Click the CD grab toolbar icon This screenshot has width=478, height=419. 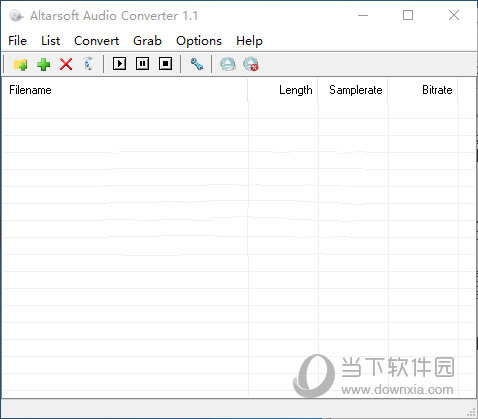(228, 64)
